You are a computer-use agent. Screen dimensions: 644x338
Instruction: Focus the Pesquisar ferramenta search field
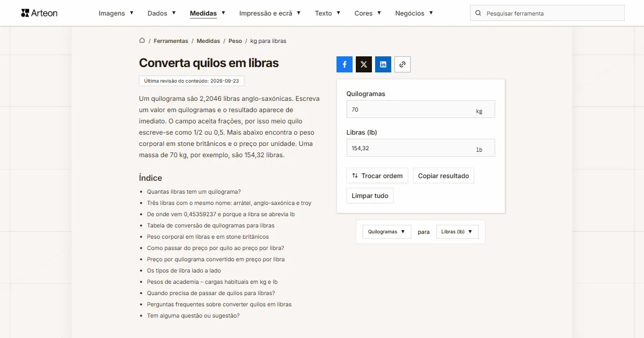tap(547, 13)
